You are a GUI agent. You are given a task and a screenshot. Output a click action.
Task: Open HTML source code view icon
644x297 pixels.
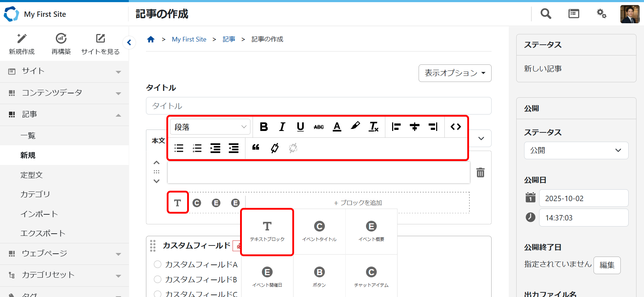[x=455, y=127]
